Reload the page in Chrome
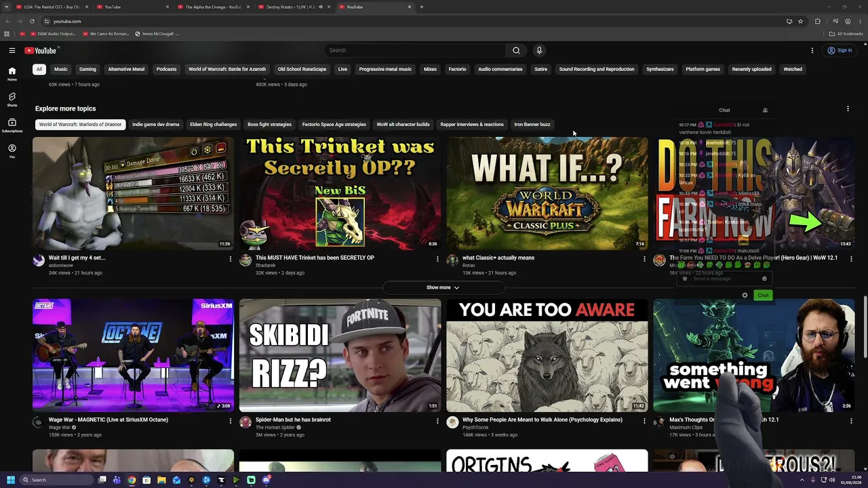Image resolution: width=868 pixels, height=488 pixels. 32,21
